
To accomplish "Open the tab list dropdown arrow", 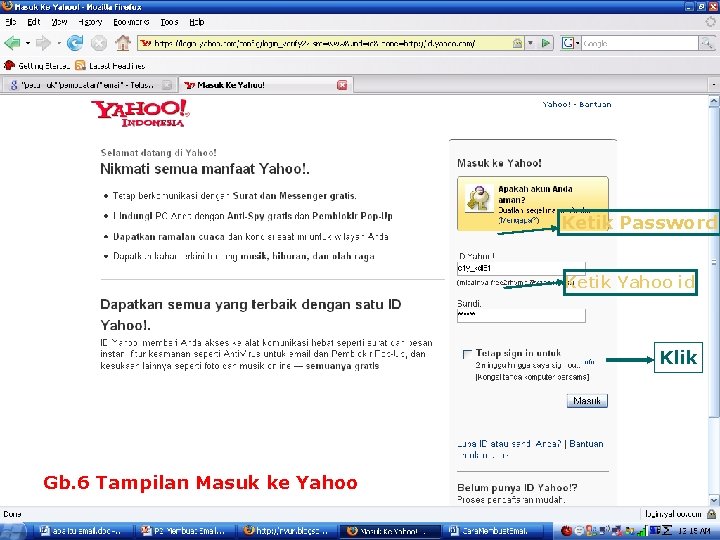I will click(714, 85).
